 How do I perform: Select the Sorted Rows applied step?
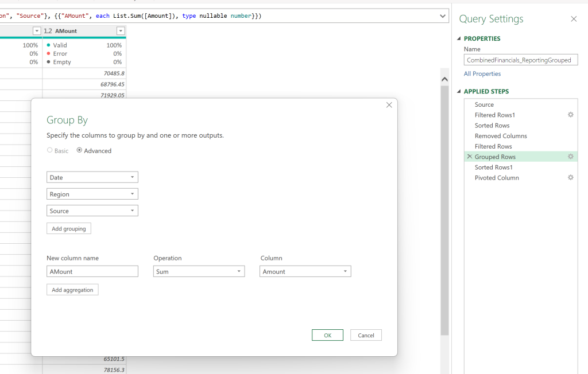[x=520, y=126]
